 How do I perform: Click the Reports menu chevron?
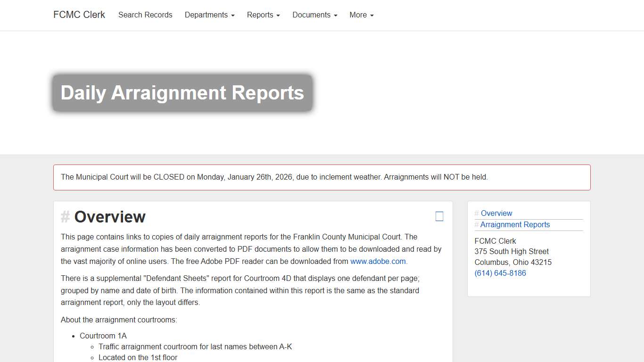(x=278, y=15)
